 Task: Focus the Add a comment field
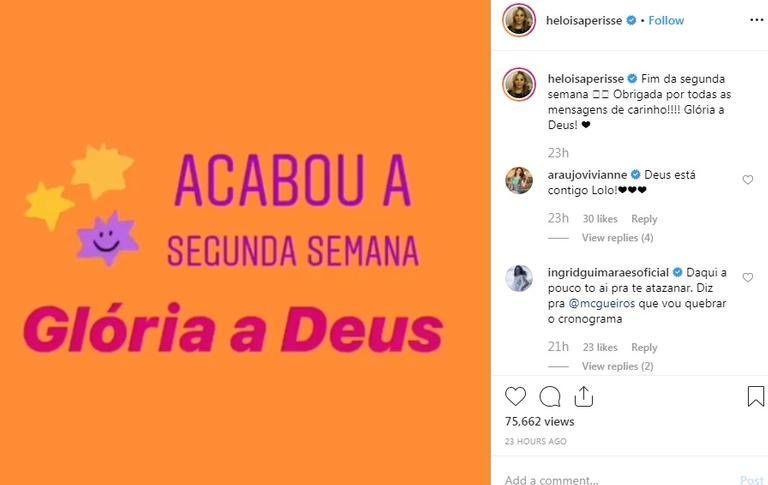617,479
